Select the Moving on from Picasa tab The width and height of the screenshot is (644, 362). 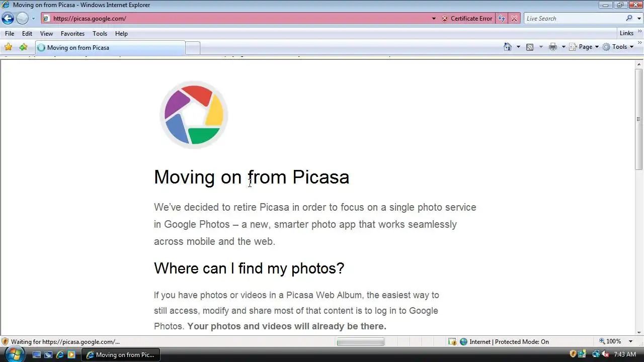[x=110, y=48]
